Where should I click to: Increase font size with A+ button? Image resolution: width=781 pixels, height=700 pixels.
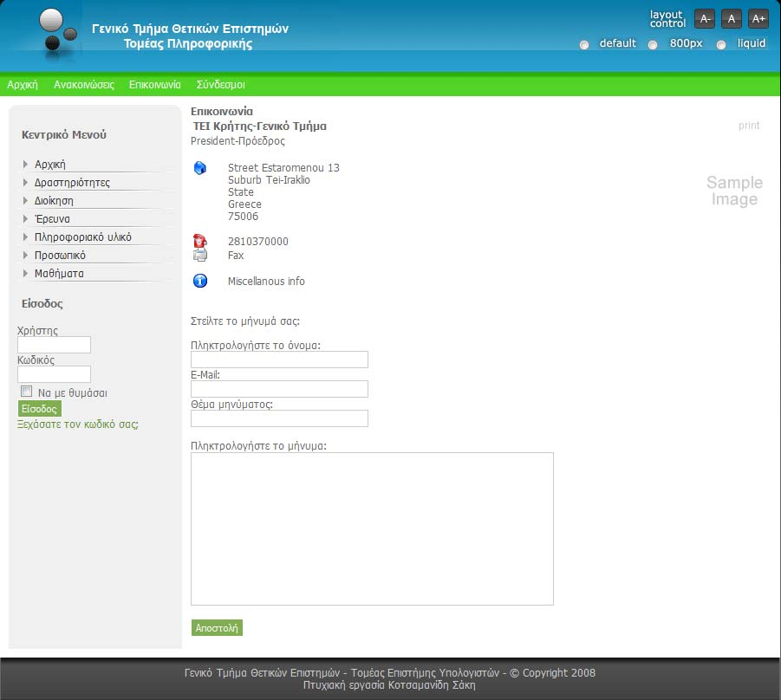click(758, 19)
